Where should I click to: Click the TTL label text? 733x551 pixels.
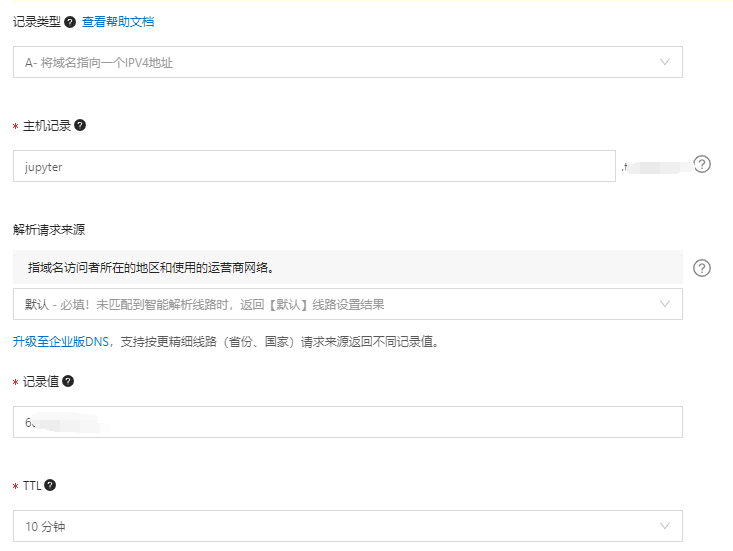pos(32,485)
